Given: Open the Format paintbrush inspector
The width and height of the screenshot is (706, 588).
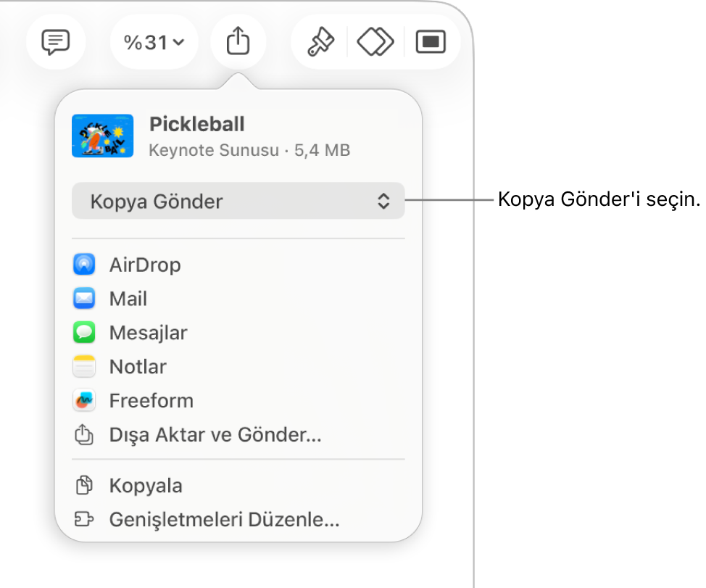Looking at the screenshot, I should click(x=320, y=42).
